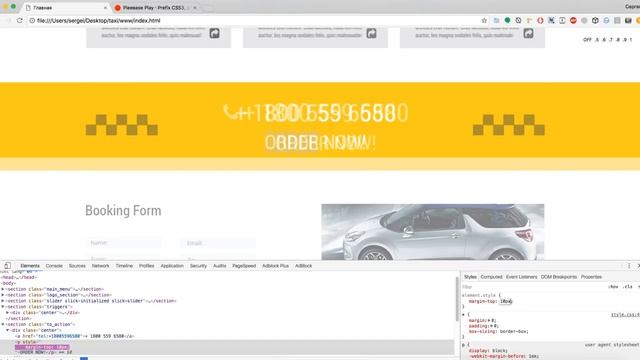Open the DevTools three-dot customize menu
This screenshot has height=360, width=640.
[629, 266]
